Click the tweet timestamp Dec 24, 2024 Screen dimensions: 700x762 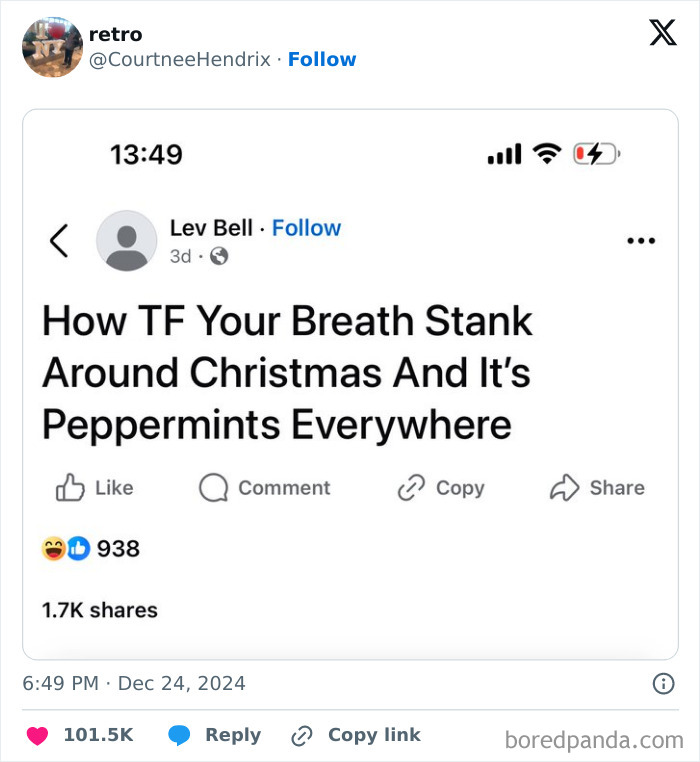182,684
